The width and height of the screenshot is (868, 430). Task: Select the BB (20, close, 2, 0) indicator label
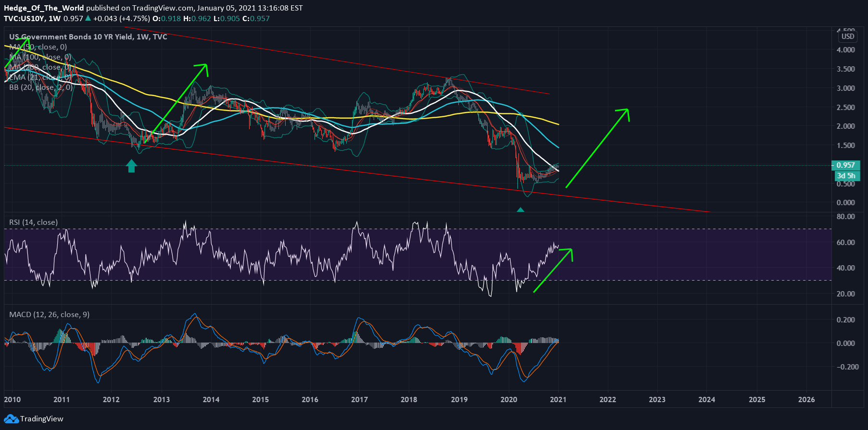click(41, 87)
